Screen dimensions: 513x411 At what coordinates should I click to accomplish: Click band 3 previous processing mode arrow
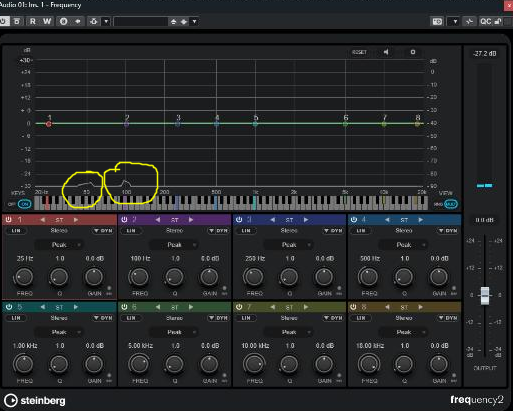point(273,220)
